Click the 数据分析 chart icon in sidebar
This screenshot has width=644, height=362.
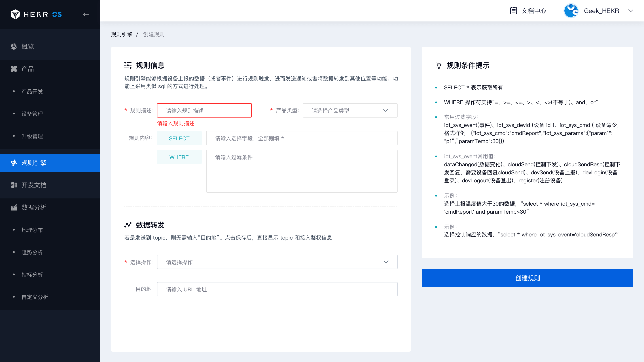pos(14,207)
